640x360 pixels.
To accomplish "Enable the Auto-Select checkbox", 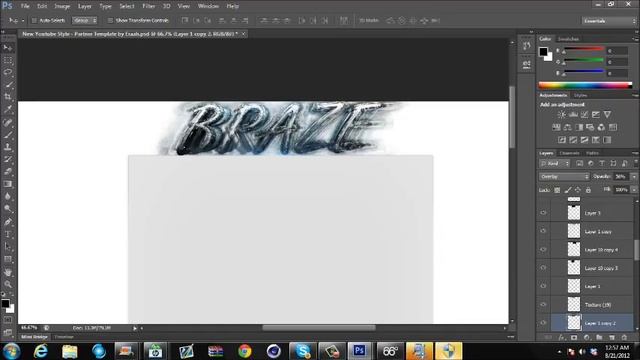I will (34, 20).
